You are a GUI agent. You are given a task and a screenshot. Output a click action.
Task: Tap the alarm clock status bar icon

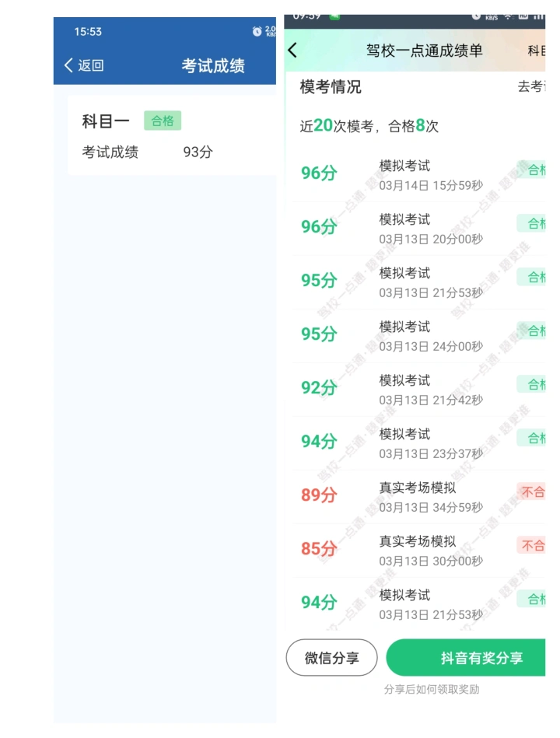(x=257, y=32)
